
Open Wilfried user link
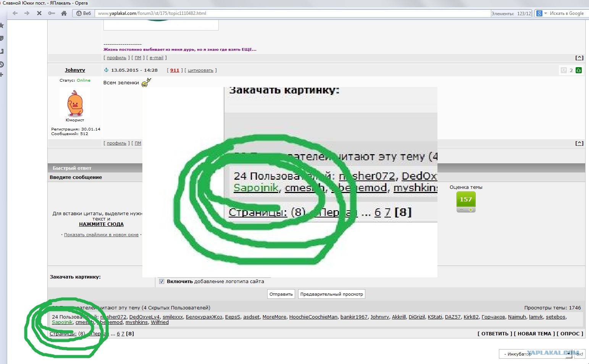(x=160, y=322)
